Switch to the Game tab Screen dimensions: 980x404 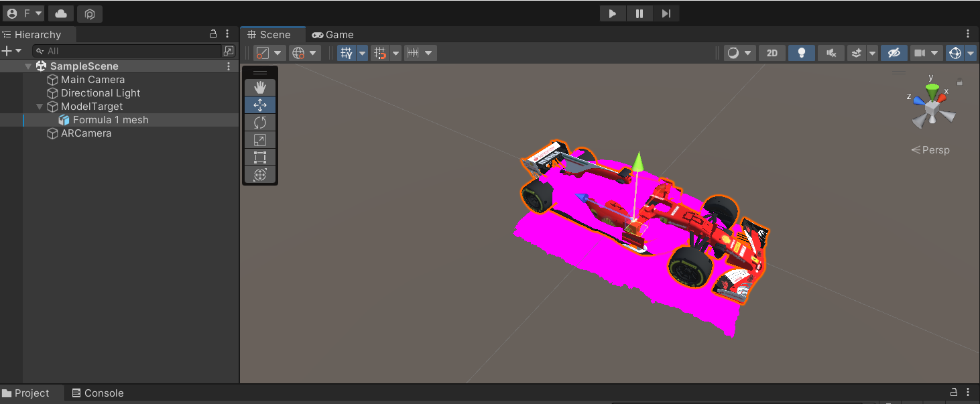click(x=332, y=34)
